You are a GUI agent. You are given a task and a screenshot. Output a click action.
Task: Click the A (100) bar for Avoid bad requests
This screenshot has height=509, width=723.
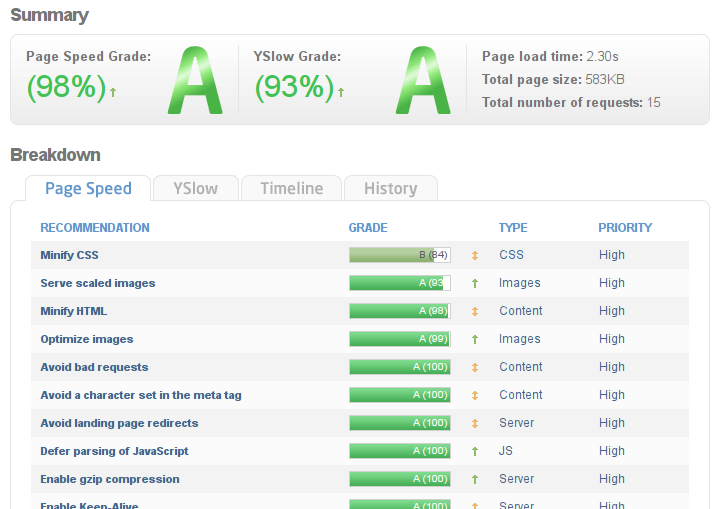(400, 367)
